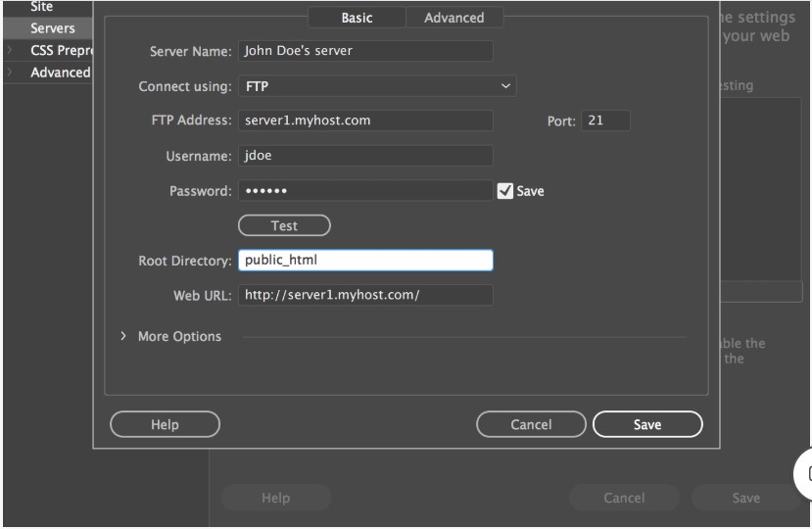Viewport: 812px width, 529px height.
Task: Select Site in the sidebar
Action: [42, 7]
